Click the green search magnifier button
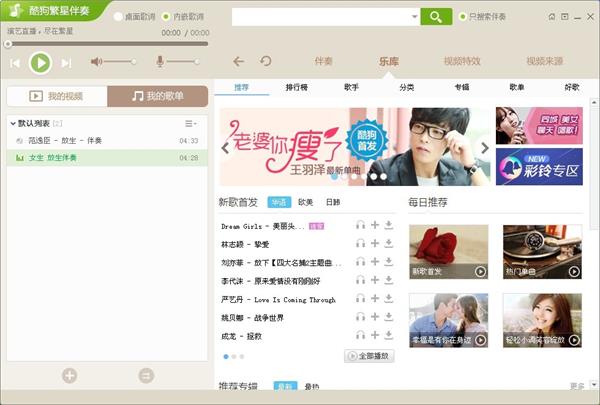 coord(435,17)
